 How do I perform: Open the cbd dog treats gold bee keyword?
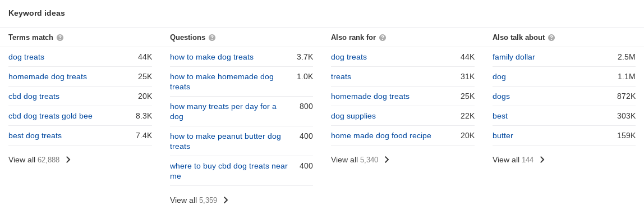(x=50, y=116)
